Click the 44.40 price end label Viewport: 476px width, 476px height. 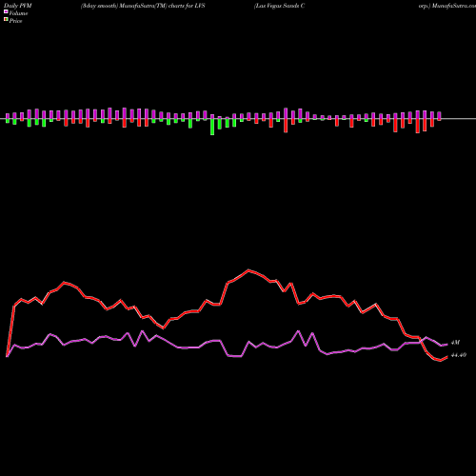pyautogui.click(x=459, y=355)
